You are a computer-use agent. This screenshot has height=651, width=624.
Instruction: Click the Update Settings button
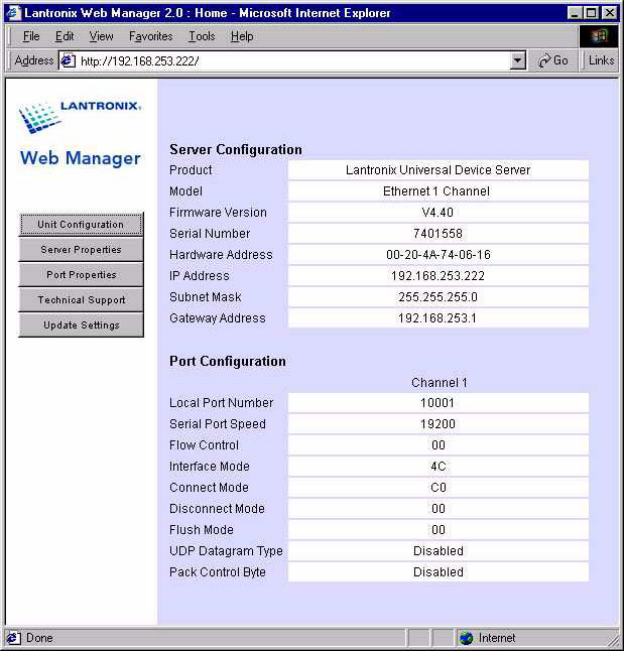tap(81, 325)
